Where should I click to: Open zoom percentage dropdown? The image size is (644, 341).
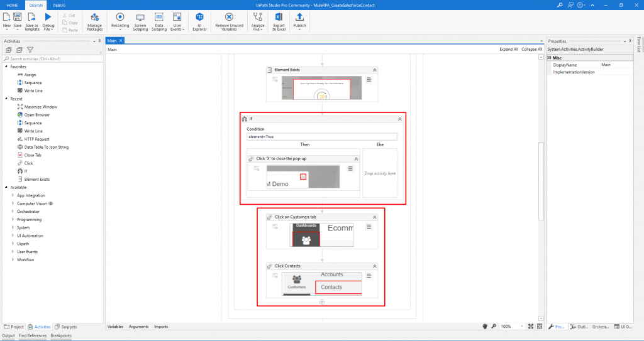click(522, 326)
